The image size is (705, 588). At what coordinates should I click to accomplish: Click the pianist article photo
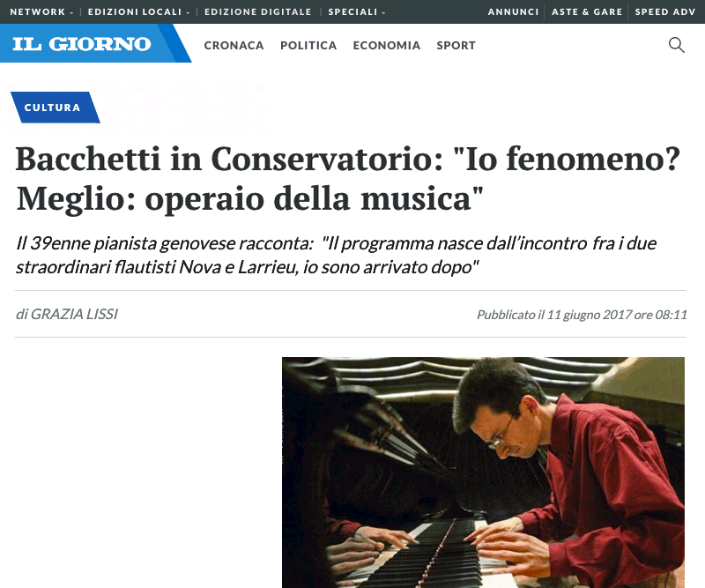pyautogui.click(x=483, y=473)
